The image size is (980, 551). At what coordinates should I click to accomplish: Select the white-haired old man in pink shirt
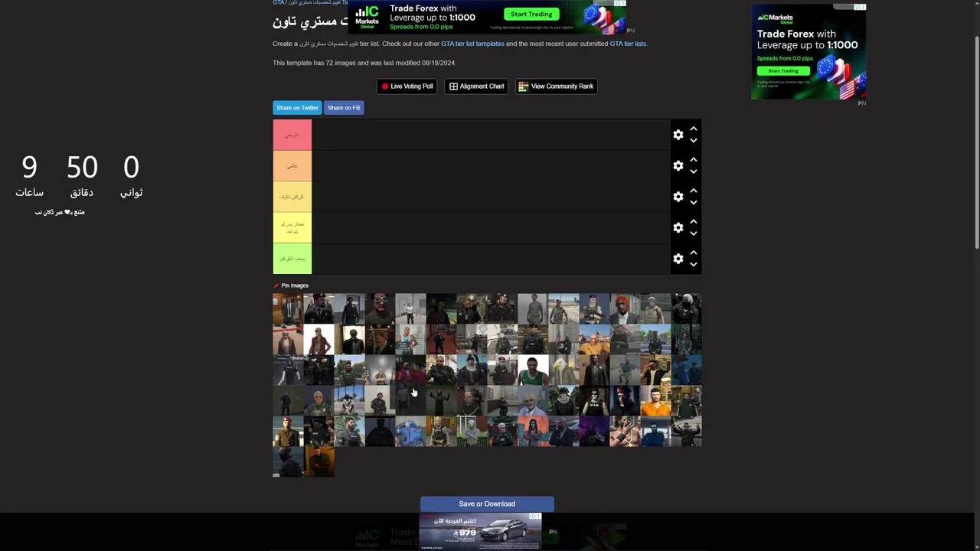coord(533,401)
